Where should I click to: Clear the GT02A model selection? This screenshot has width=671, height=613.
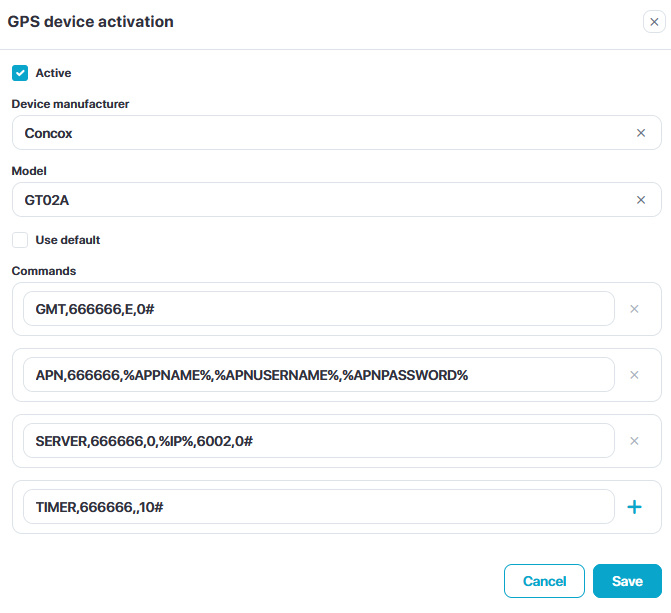pos(641,200)
